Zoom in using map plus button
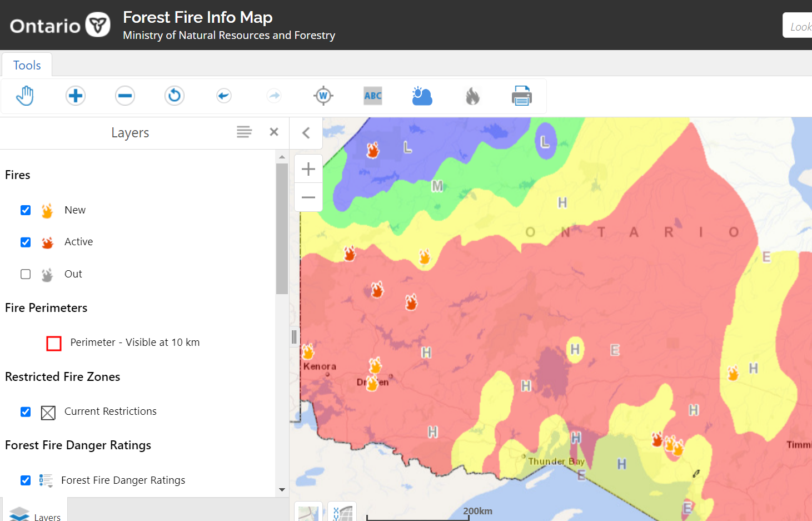The image size is (812, 521). click(x=308, y=169)
